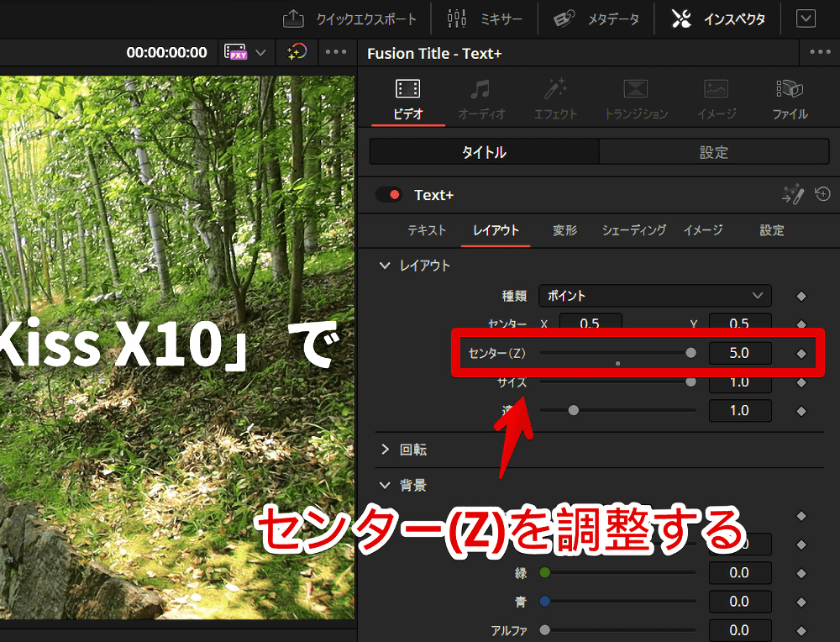The width and height of the screenshot is (840, 642).
Task: Toggle keyframe diamond for Center (Z)
Action: coord(801,354)
